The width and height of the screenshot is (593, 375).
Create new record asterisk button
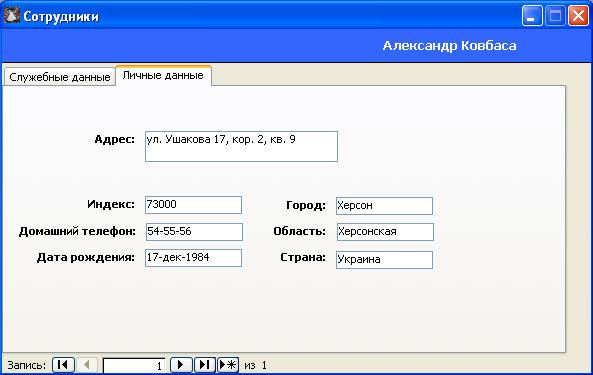pos(228,365)
